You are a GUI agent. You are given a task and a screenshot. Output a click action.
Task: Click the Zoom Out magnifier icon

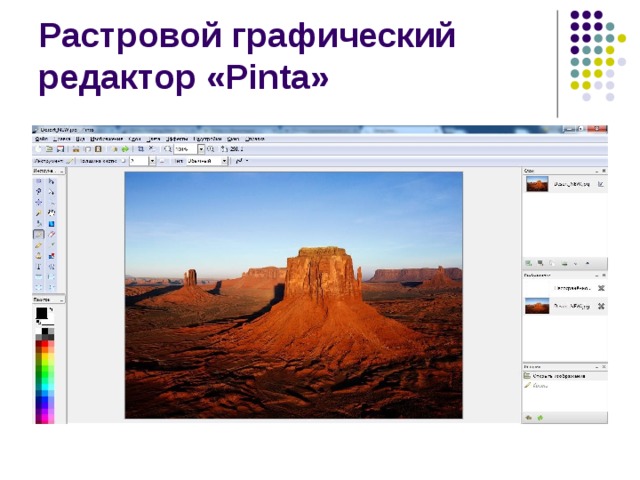[x=167, y=149]
